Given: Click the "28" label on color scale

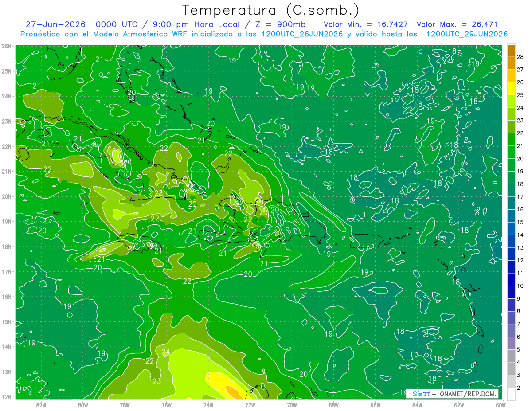Looking at the screenshot, I should coord(520,57).
